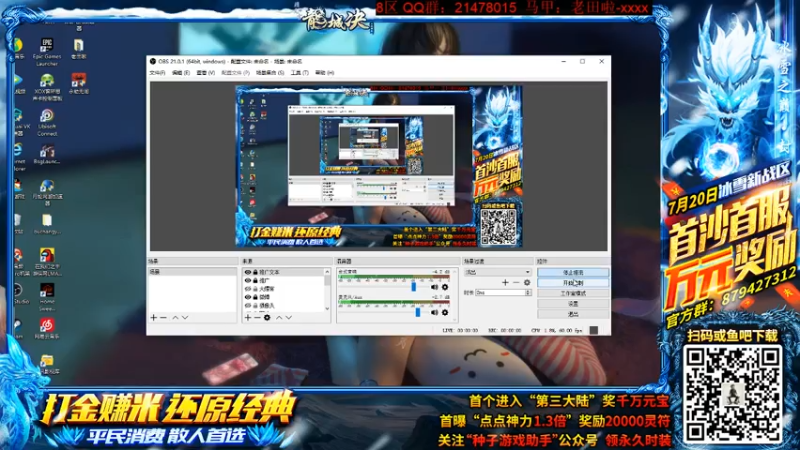Adjust the 麦克风/Aux volume slider
The width and height of the screenshot is (800, 450).
point(418,312)
